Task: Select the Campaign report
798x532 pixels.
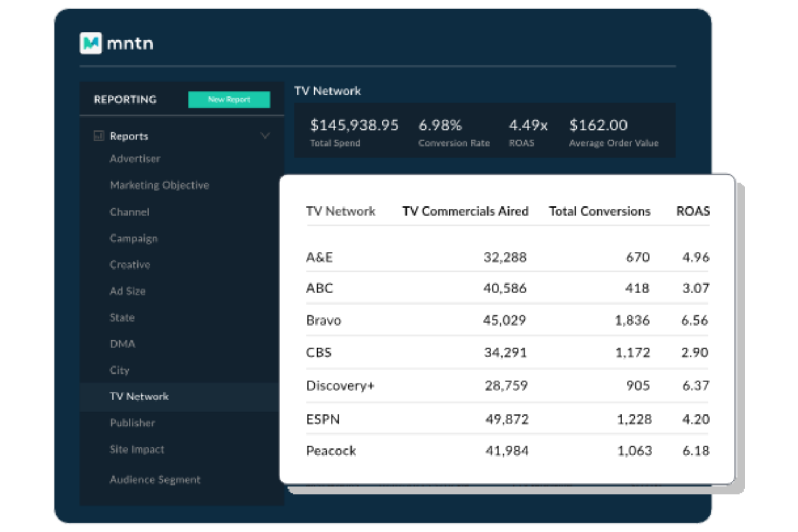Action: (133, 238)
